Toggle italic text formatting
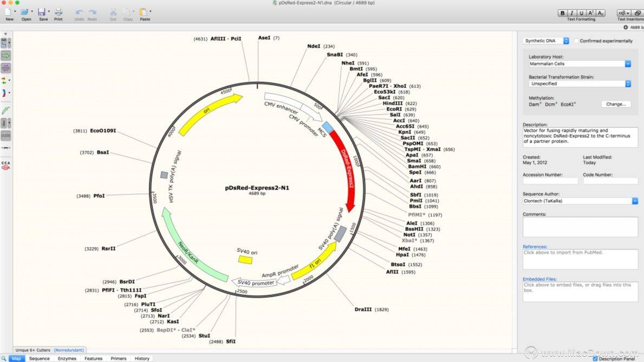The image size is (644, 362). coord(571,12)
